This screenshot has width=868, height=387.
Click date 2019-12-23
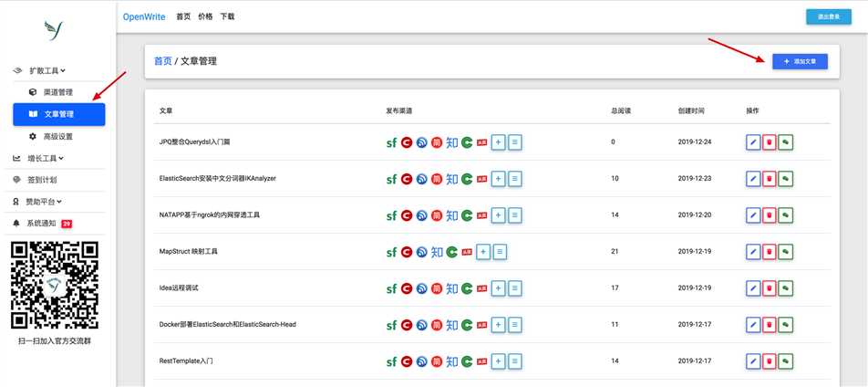pyautogui.click(x=695, y=179)
